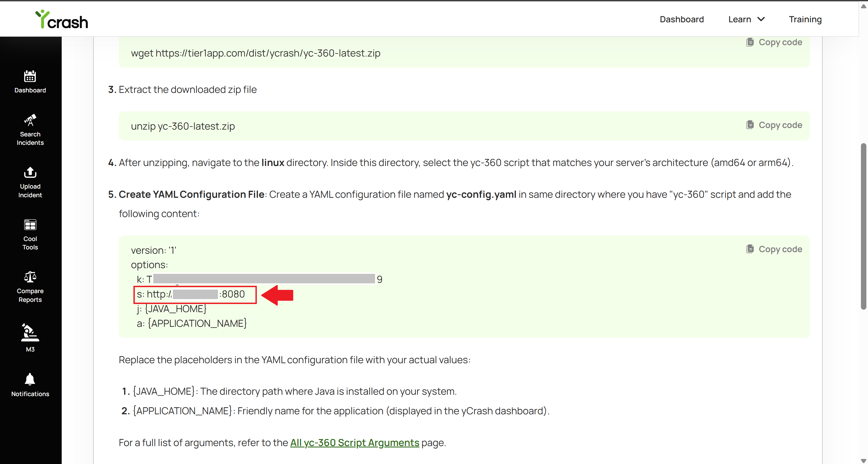The width and height of the screenshot is (868, 464).
Task: Click the vertical scrollbar thumb
Action: click(863, 226)
